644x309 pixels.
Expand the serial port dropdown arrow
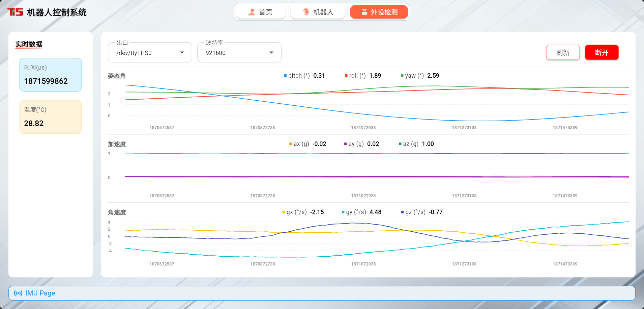182,53
